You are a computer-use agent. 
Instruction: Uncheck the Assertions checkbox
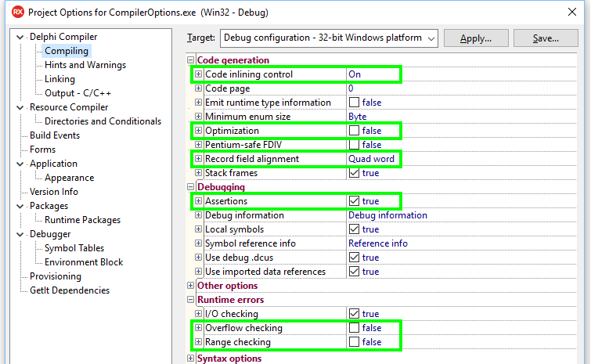(x=354, y=201)
